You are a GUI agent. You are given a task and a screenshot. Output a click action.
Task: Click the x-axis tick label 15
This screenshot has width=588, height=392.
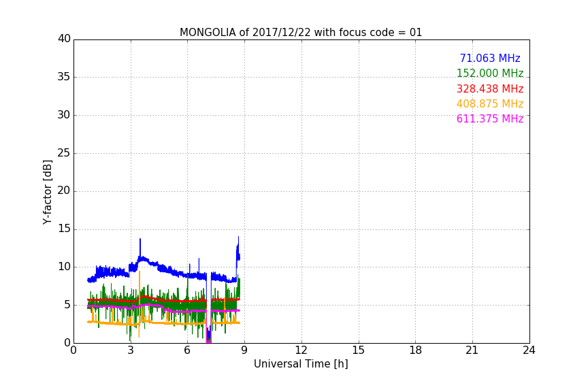[x=358, y=350]
